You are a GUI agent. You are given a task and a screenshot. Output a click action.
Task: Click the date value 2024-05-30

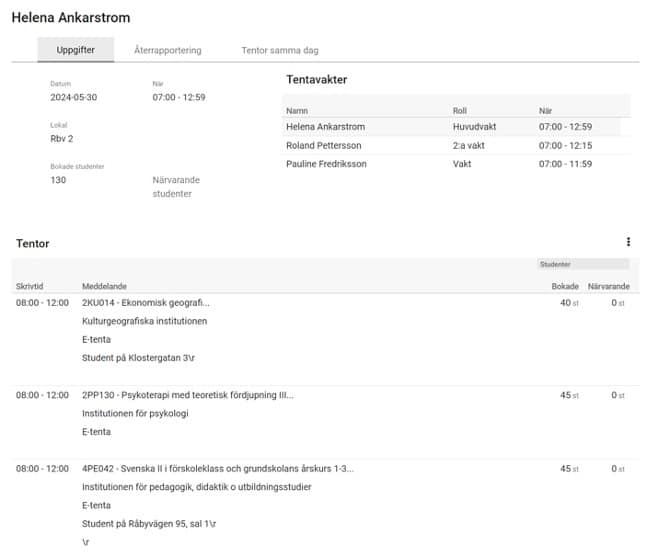[x=74, y=98]
